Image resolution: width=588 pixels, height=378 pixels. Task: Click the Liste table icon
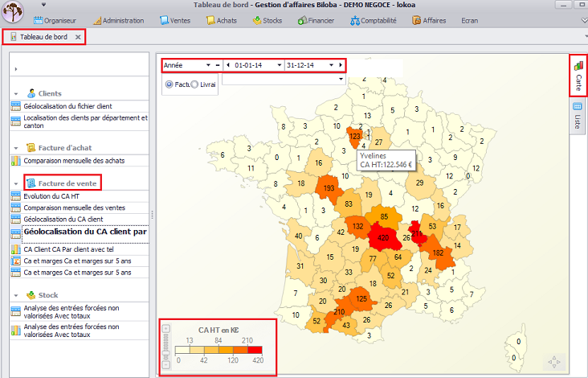click(x=578, y=106)
